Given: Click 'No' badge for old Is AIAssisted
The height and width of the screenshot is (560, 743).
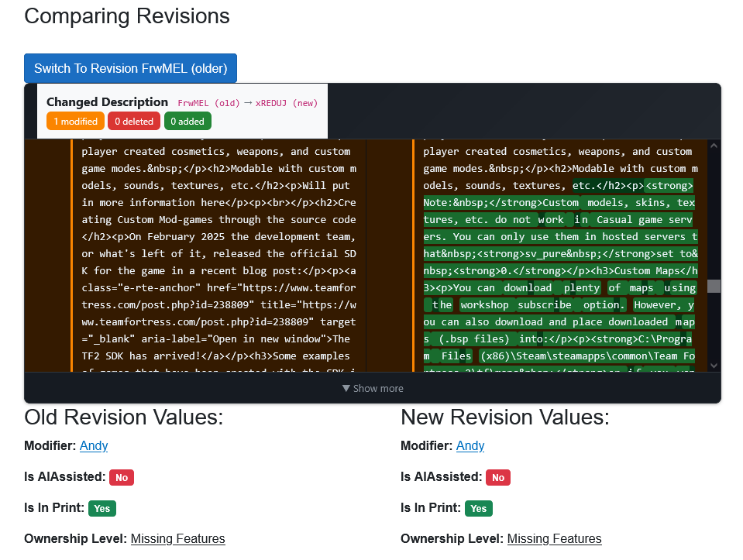Looking at the screenshot, I should coord(122,478).
